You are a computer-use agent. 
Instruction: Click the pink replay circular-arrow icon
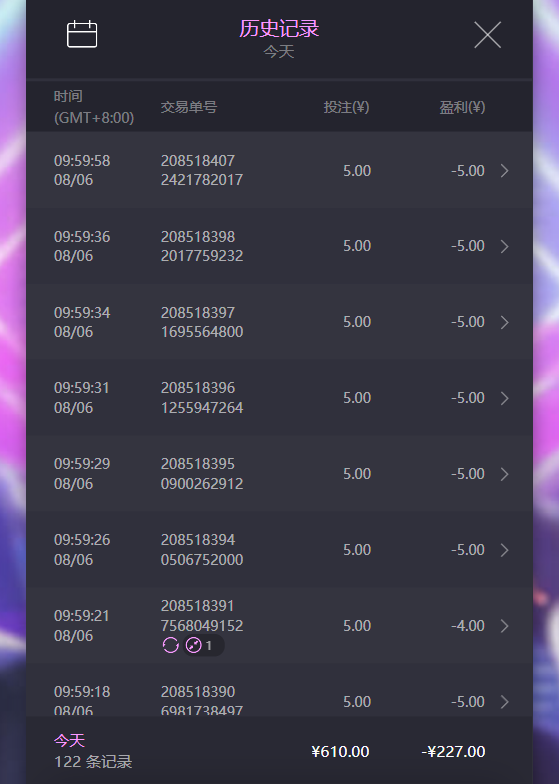(x=170, y=646)
